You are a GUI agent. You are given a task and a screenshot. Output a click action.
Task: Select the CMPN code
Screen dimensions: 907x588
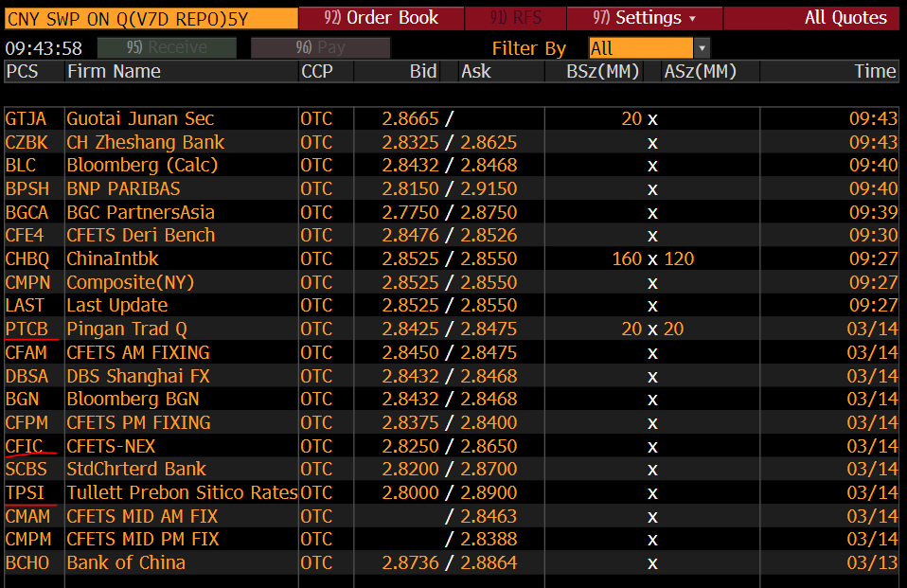tap(27, 282)
